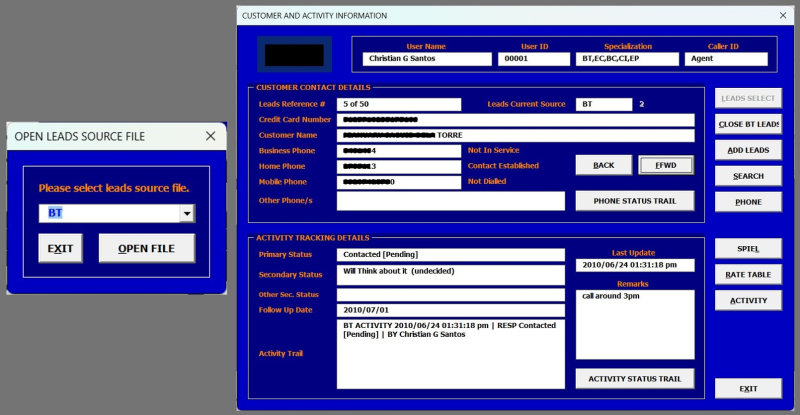Exit the customer information window
The height and width of the screenshot is (415, 800).
coord(747,388)
